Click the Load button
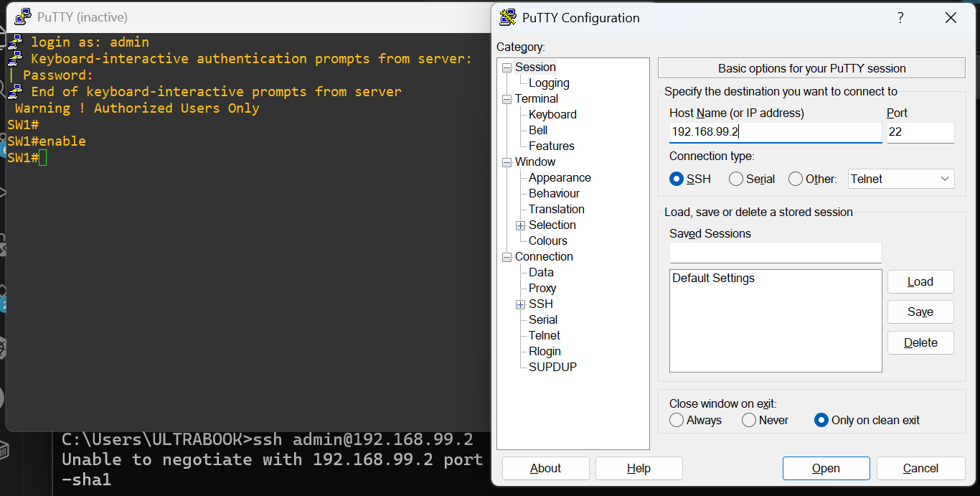980x496 pixels. point(920,282)
